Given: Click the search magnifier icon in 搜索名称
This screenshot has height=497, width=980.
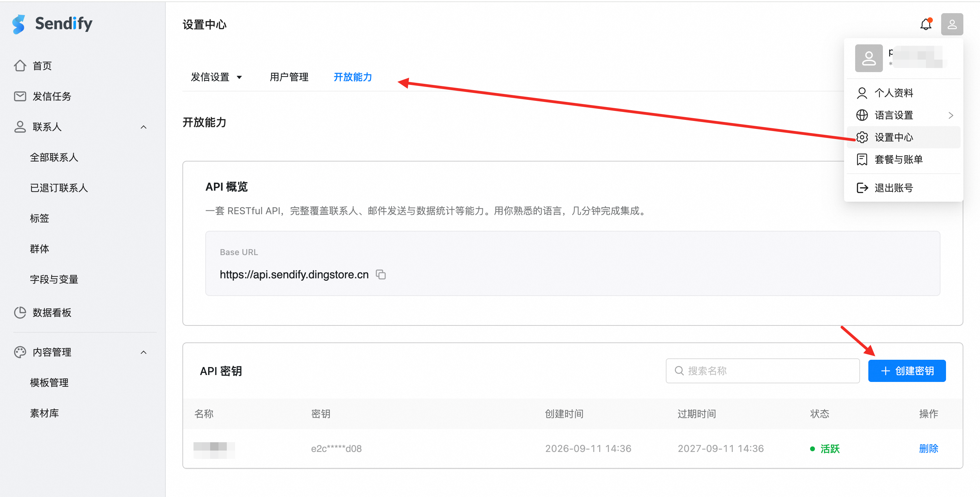Looking at the screenshot, I should pos(679,370).
